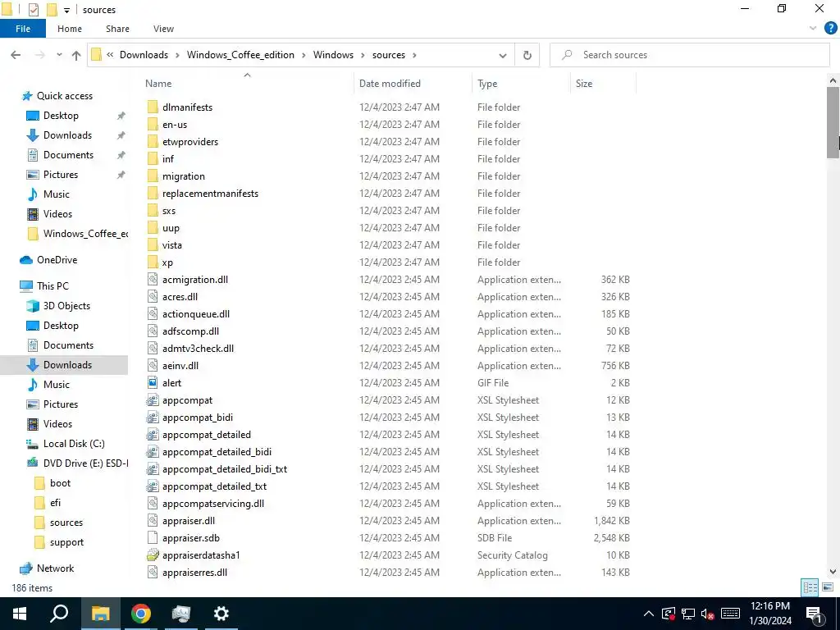Expand the ribbon chevron
This screenshot has width=840, height=630.
click(813, 29)
